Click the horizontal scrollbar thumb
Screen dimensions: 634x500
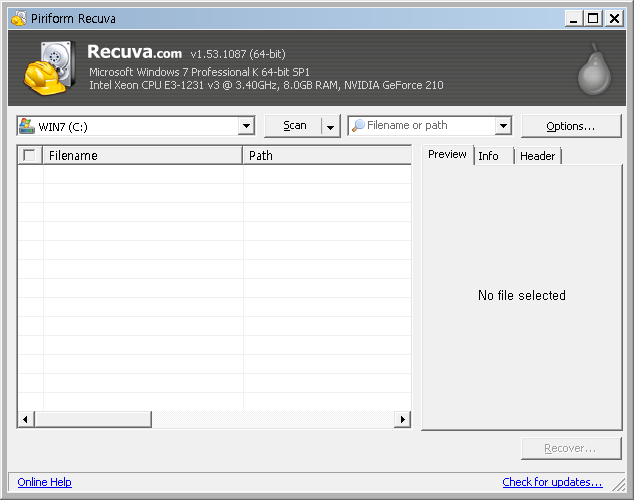pos(93,419)
